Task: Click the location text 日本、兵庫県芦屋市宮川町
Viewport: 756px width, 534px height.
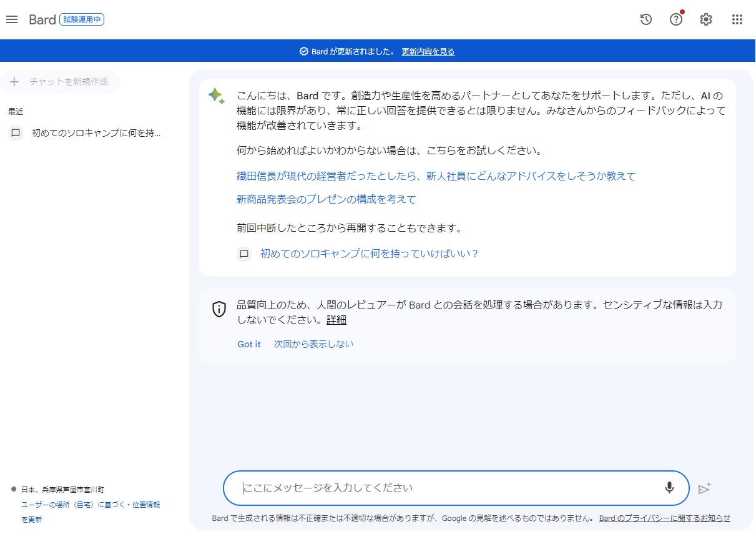Action: (63, 490)
